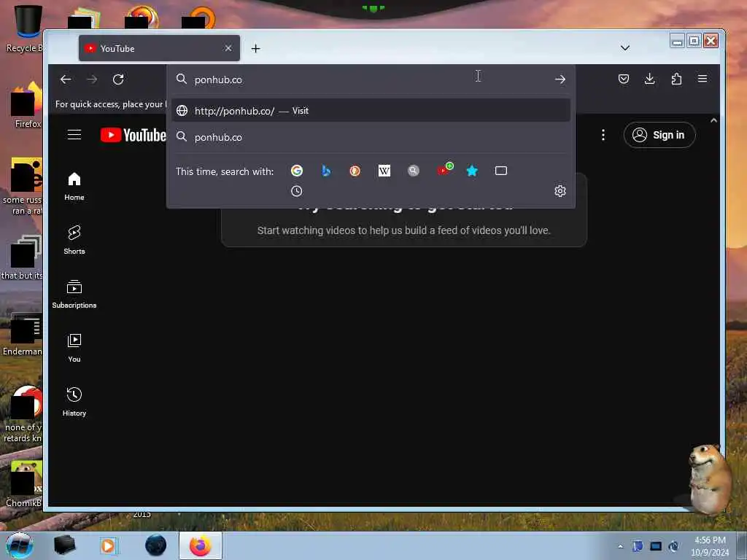747x560 pixels.
Task: Open YouTube guide hamburger menu
Action: [74, 135]
